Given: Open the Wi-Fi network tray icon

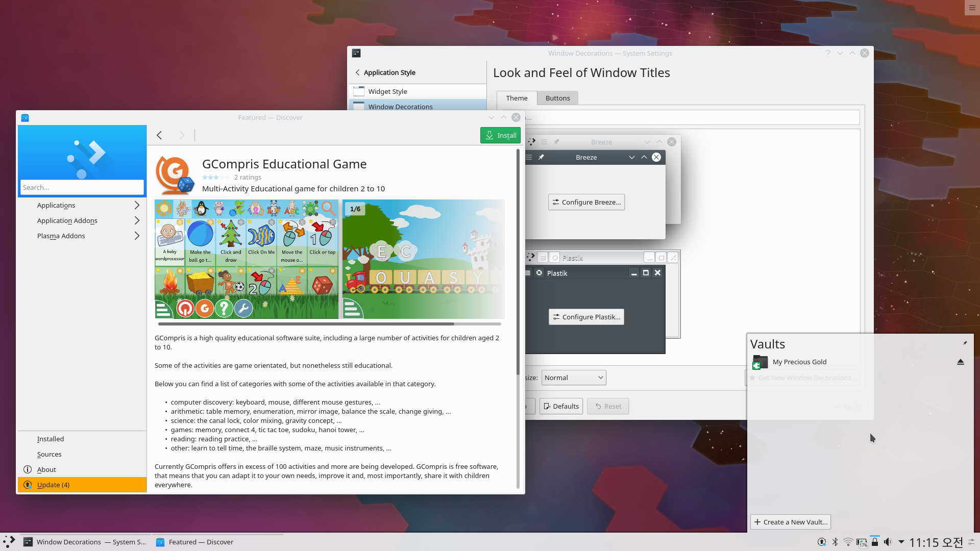Looking at the screenshot, I should [848, 542].
